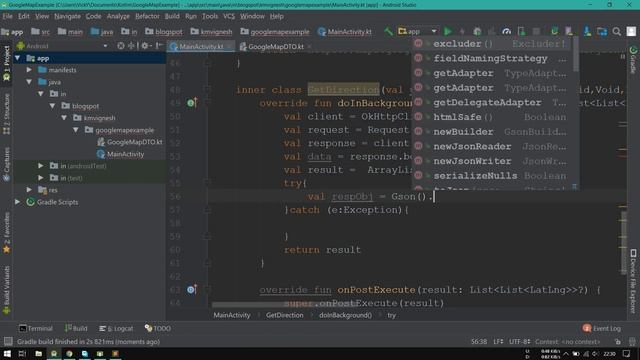Open the Event Log
Screen dimensions: 640x360
point(602,328)
